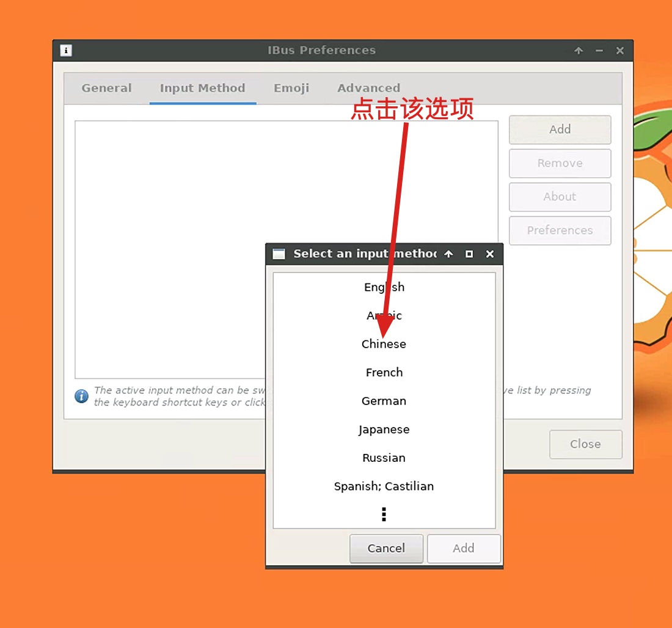
Task: Click the About button
Action: click(x=560, y=197)
